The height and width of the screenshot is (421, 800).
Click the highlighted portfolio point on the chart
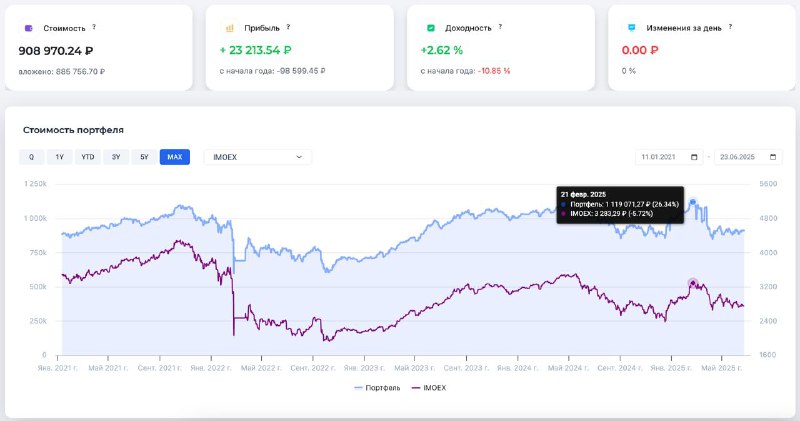coord(693,203)
